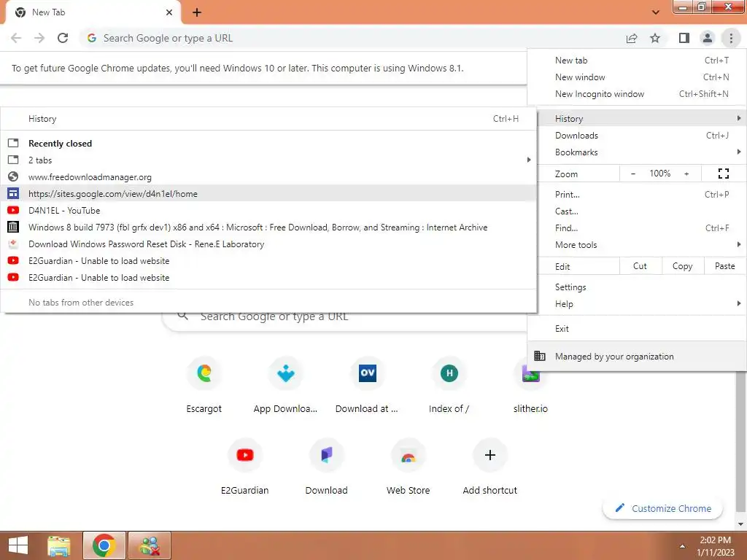The width and height of the screenshot is (747, 560).
Task: Close the New Tab tab
Action: pos(169,12)
